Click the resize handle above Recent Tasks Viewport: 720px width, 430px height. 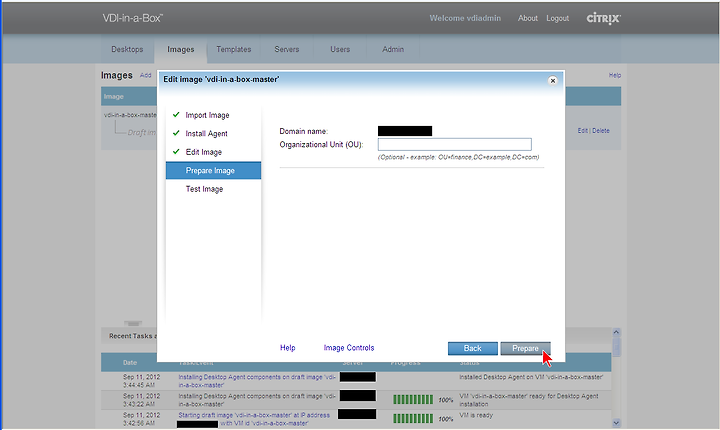[x=133, y=323]
